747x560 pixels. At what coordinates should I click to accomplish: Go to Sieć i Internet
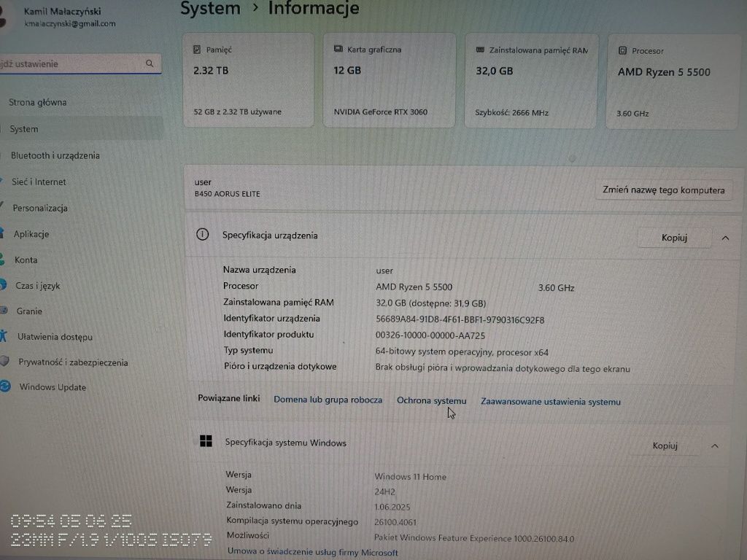pos(39,182)
